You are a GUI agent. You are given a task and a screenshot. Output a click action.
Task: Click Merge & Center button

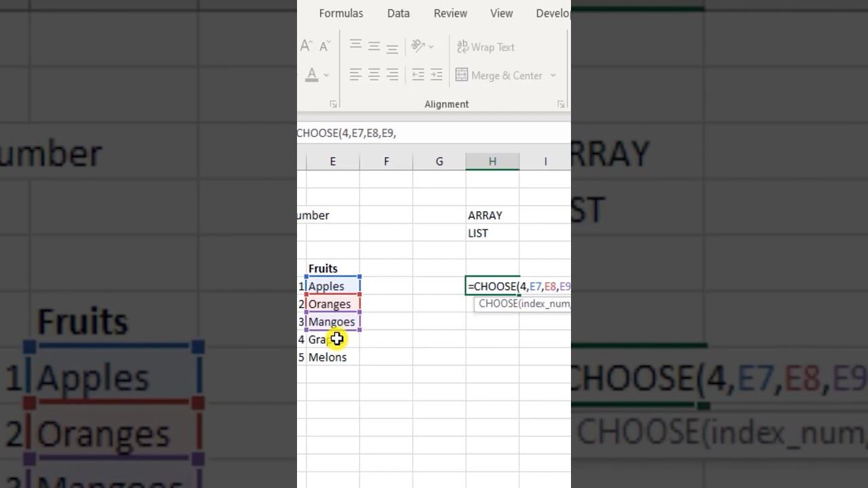[499, 75]
